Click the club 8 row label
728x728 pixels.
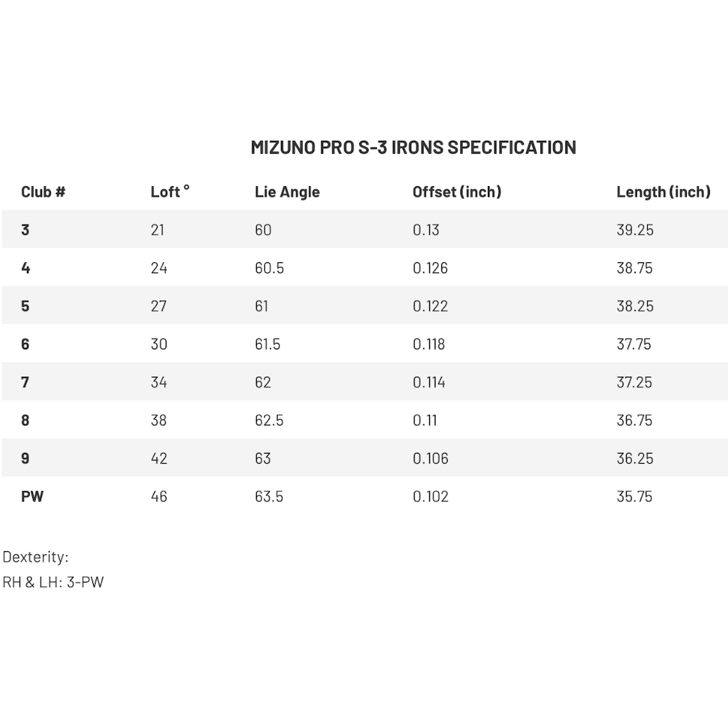[26, 421]
